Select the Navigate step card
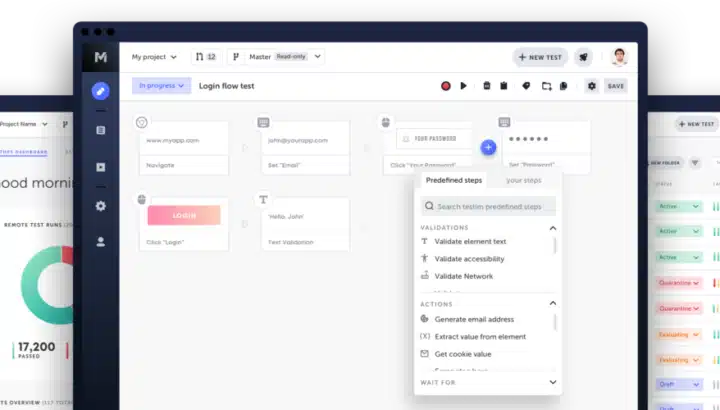Viewport: 720px width, 410px height. [184, 148]
